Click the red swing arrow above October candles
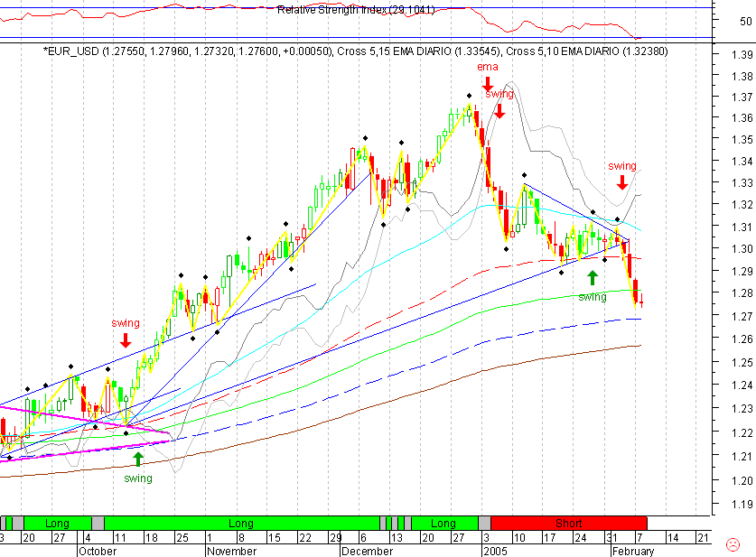 point(125,341)
